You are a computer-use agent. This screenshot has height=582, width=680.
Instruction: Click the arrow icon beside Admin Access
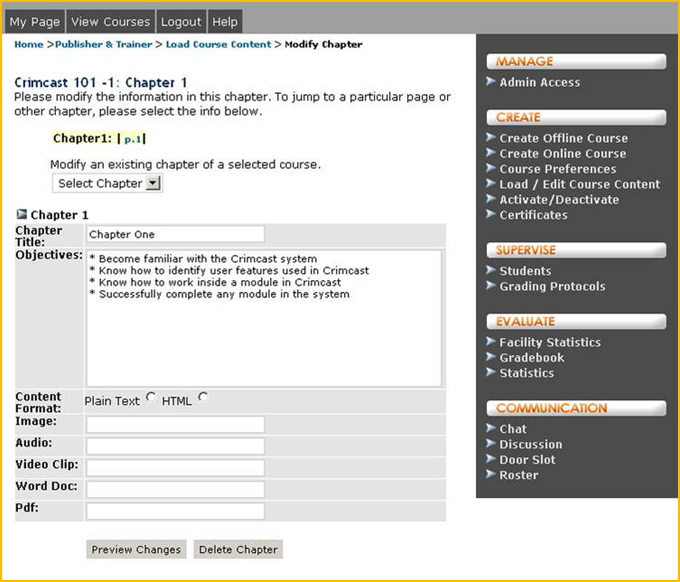point(491,82)
